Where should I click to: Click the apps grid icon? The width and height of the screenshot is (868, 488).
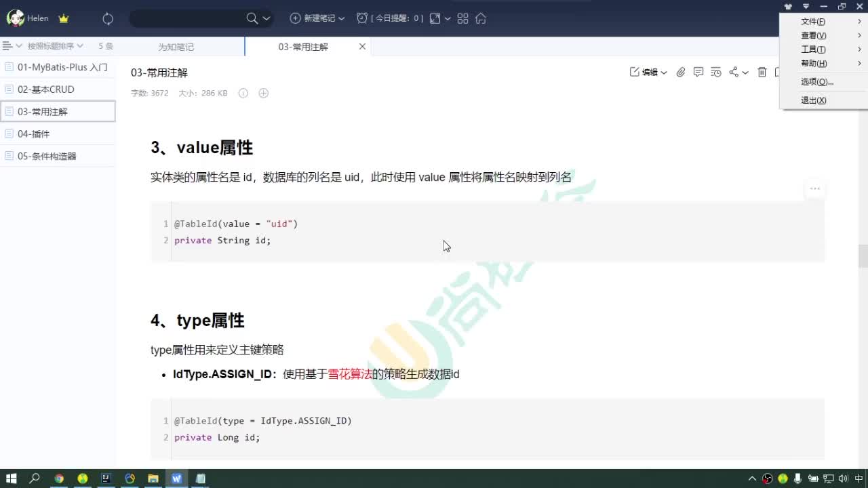[463, 18]
